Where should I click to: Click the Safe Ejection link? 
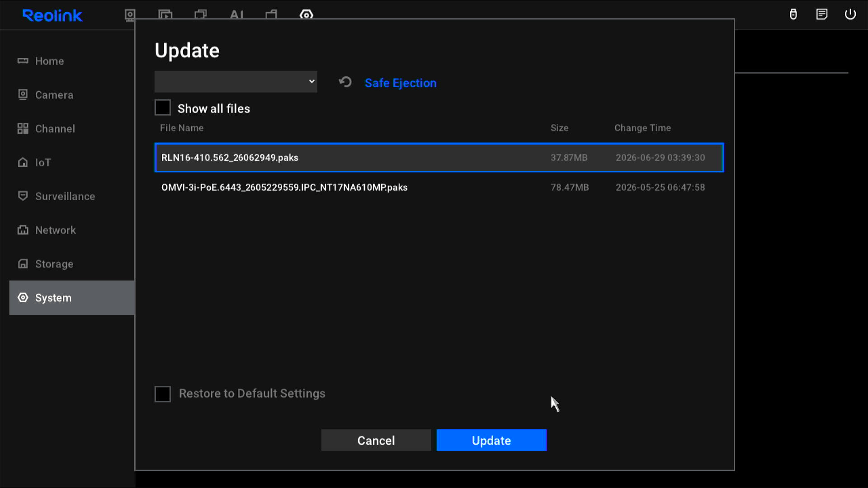click(401, 83)
